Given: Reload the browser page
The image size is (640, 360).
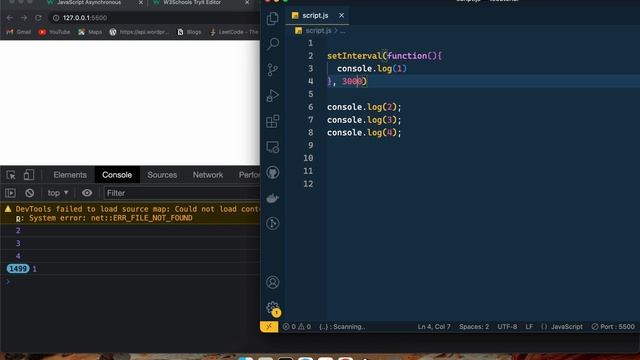Looking at the screenshot, I should [38, 18].
